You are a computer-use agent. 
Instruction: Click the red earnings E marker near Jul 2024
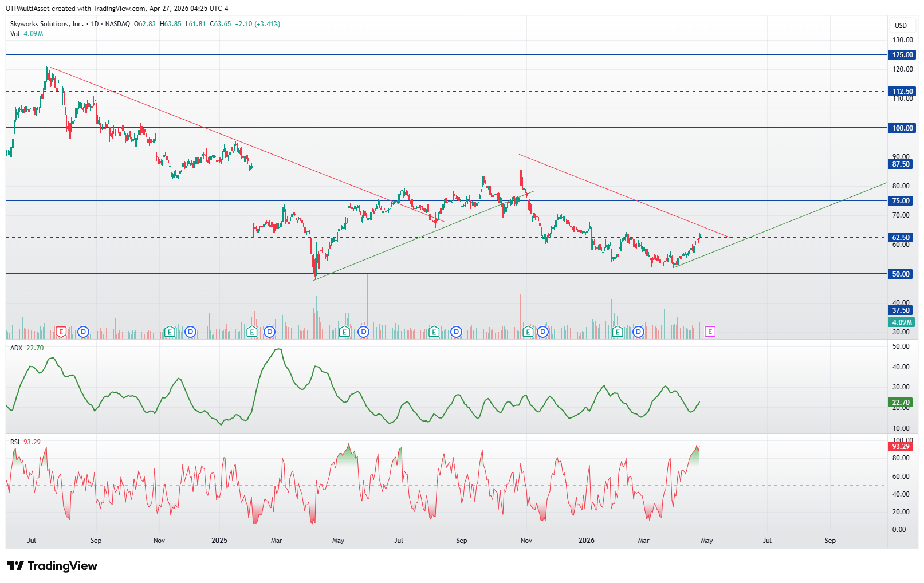(x=61, y=332)
